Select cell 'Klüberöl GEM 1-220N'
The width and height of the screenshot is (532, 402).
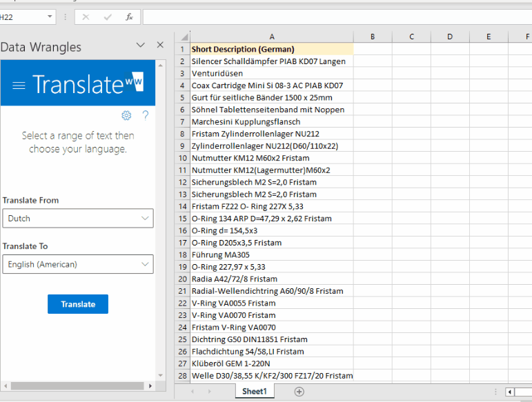[272, 363]
